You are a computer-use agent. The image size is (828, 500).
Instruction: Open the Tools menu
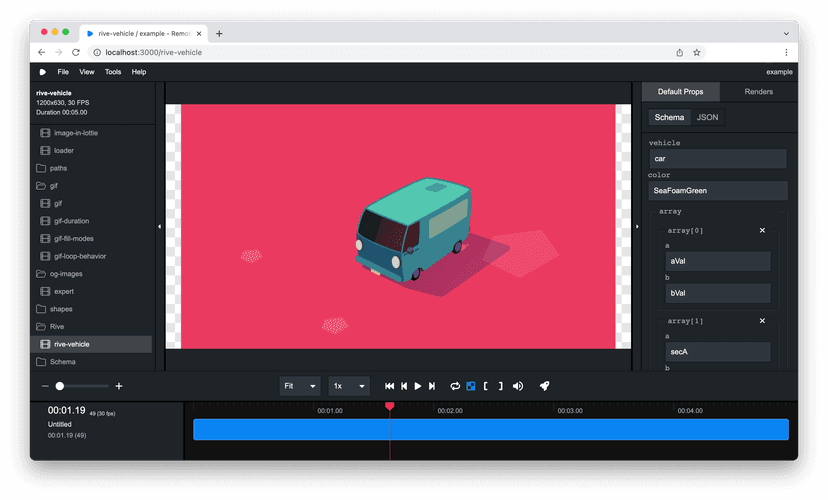(113, 72)
